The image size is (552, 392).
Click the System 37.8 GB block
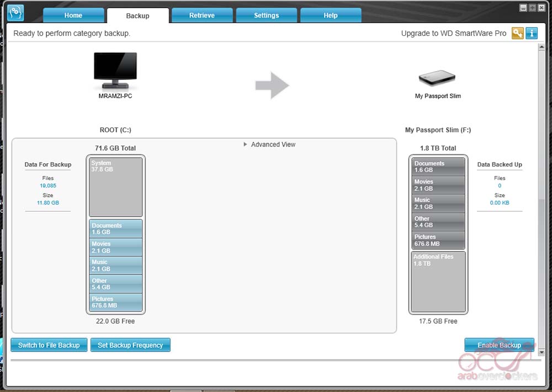point(115,186)
